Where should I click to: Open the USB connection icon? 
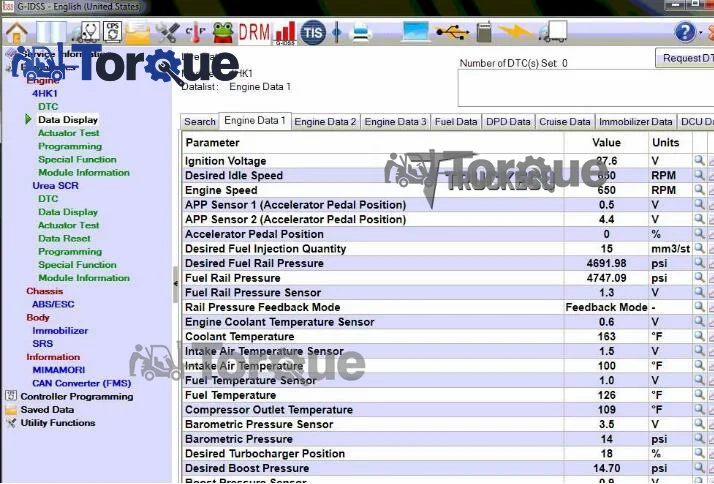[452, 33]
